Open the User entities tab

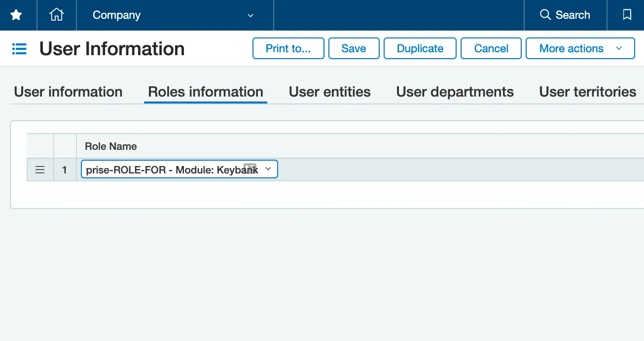(329, 92)
